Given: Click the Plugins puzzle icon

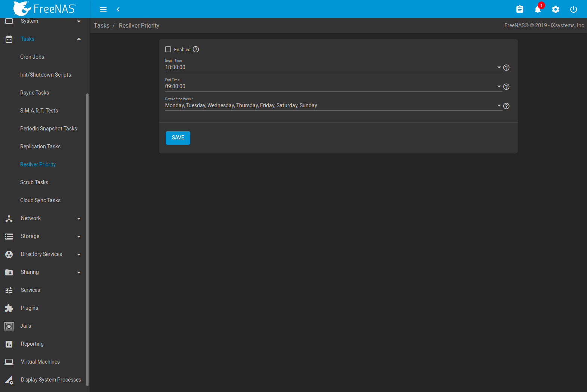Looking at the screenshot, I should [9, 308].
